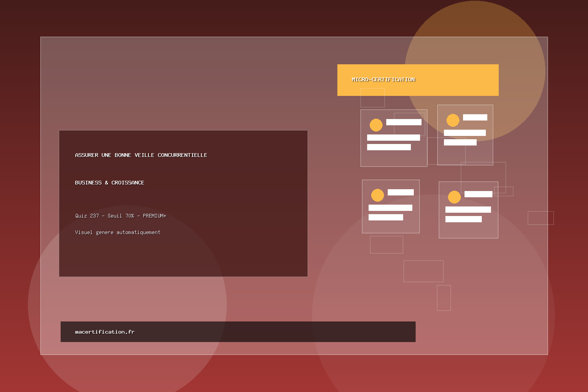Click the small outlined rectangle at the far right edge
This screenshot has width=588, height=392.
tap(541, 218)
